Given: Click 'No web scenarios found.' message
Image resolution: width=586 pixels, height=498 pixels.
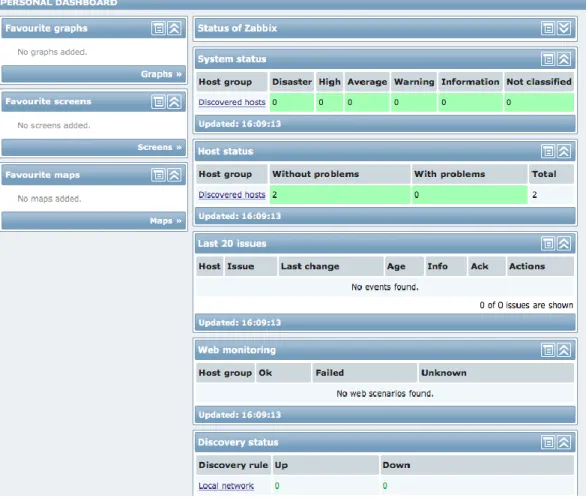Looking at the screenshot, I should pos(385,393).
